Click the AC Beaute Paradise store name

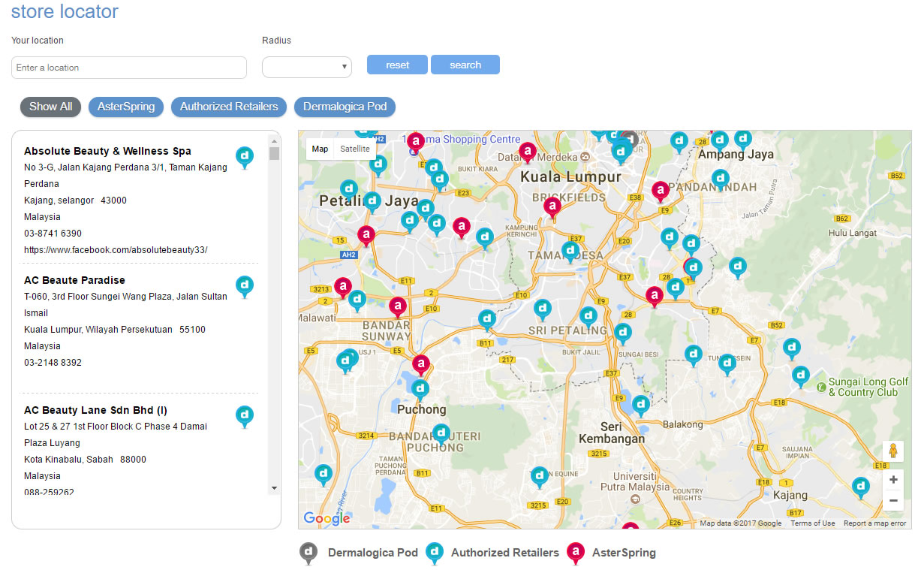pyautogui.click(x=74, y=280)
